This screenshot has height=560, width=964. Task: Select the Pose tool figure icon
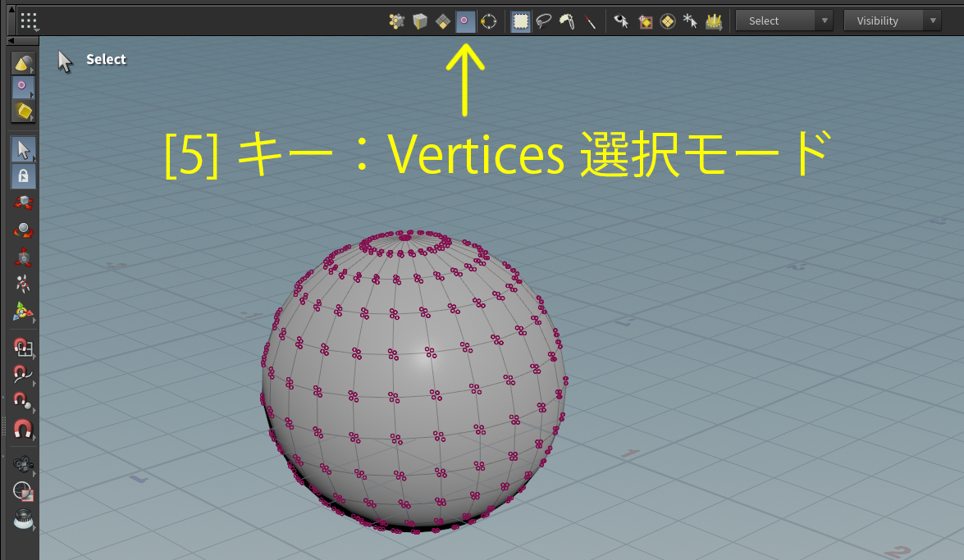(x=23, y=284)
